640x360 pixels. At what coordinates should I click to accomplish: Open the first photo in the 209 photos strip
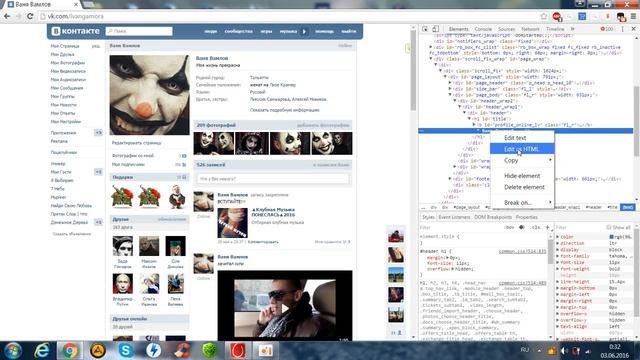point(214,143)
